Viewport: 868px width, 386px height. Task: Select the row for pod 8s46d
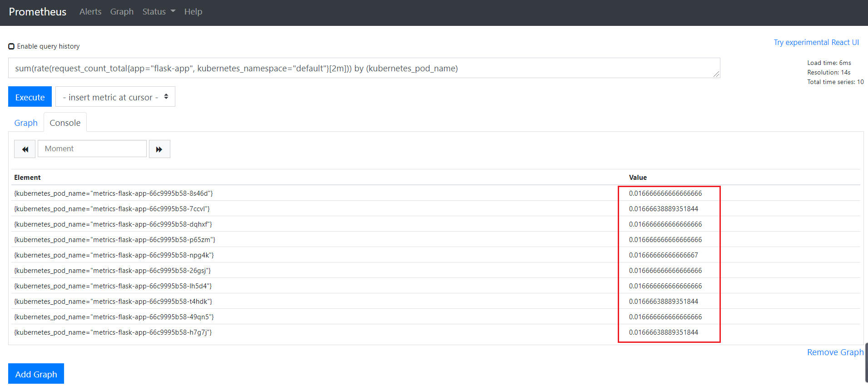[114, 193]
